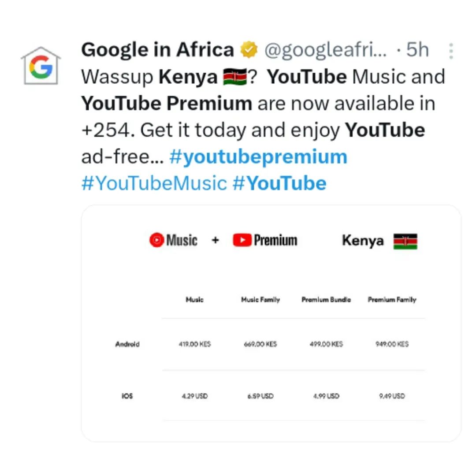476x476 pixels.
Task: Click the 5h timestamp
Action: (418, 50)
